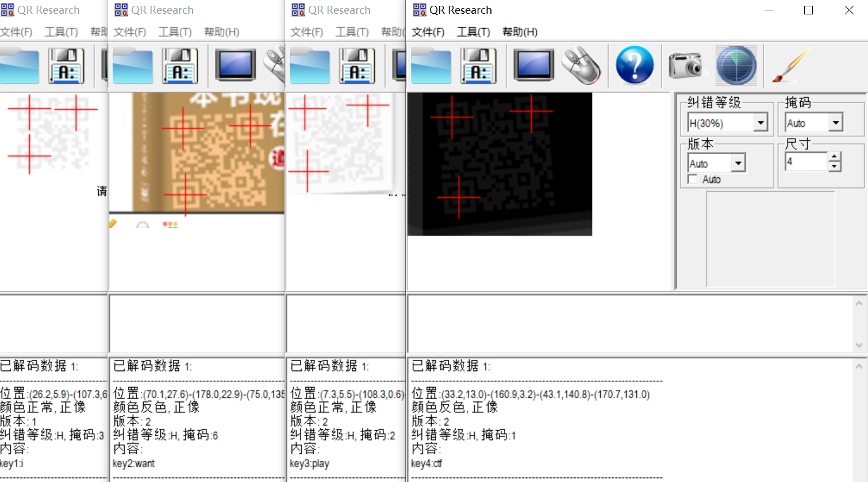
Task: Click save icon in rightmost QR Research window
Action: 478,66
